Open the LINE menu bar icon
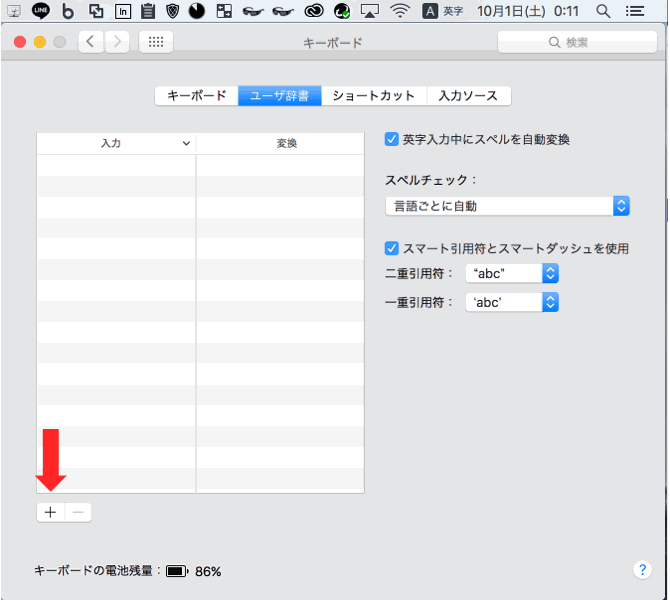The height and width of the screenshot is (600, 670). tap(41, 11)
